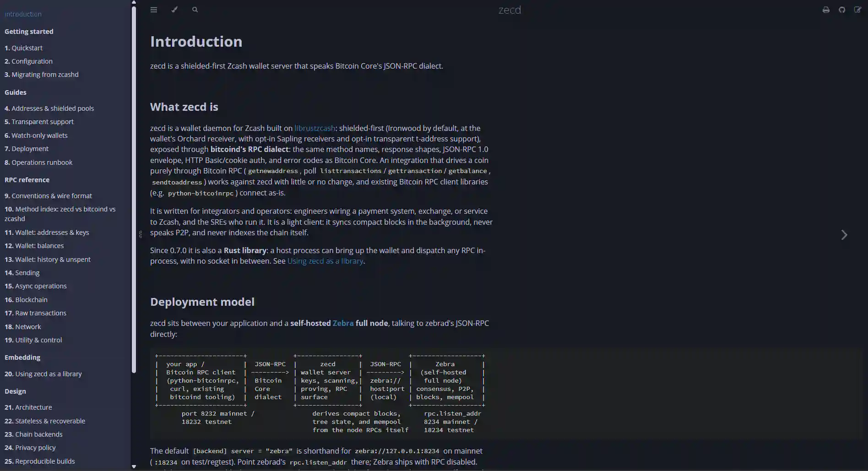Open the Deployment guide
Image resolution: width=868 pixels, height=471 pixels.
27,149
